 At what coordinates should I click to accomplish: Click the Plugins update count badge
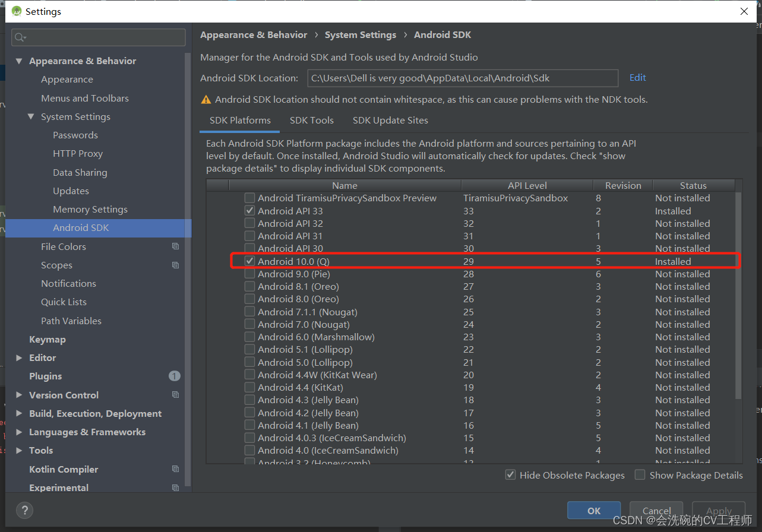(x=174, y=376)
